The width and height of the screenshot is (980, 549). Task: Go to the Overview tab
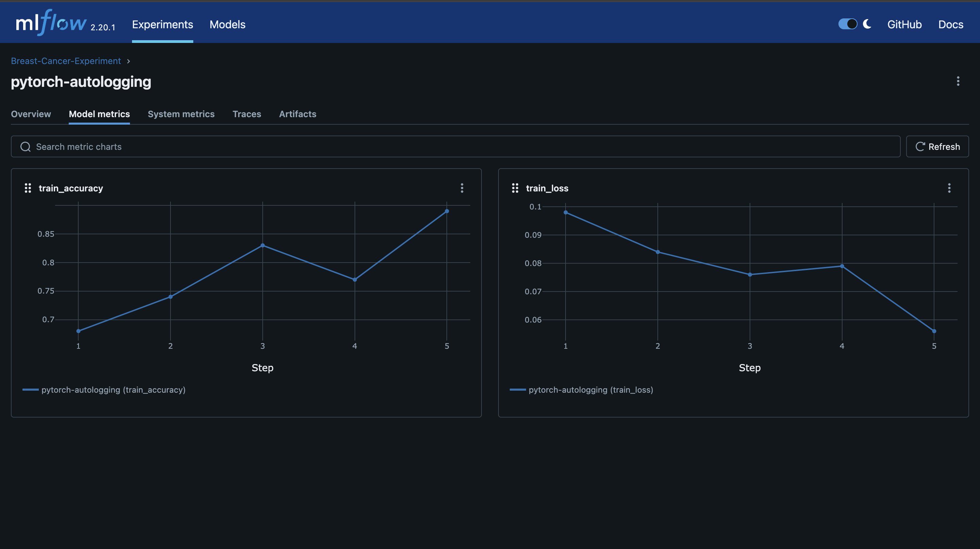coord(31,114)
